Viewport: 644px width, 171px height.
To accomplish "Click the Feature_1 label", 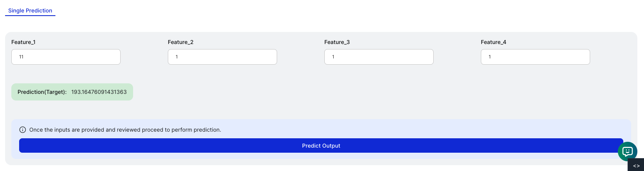I will pyautogui.click(x=23, y=42).
